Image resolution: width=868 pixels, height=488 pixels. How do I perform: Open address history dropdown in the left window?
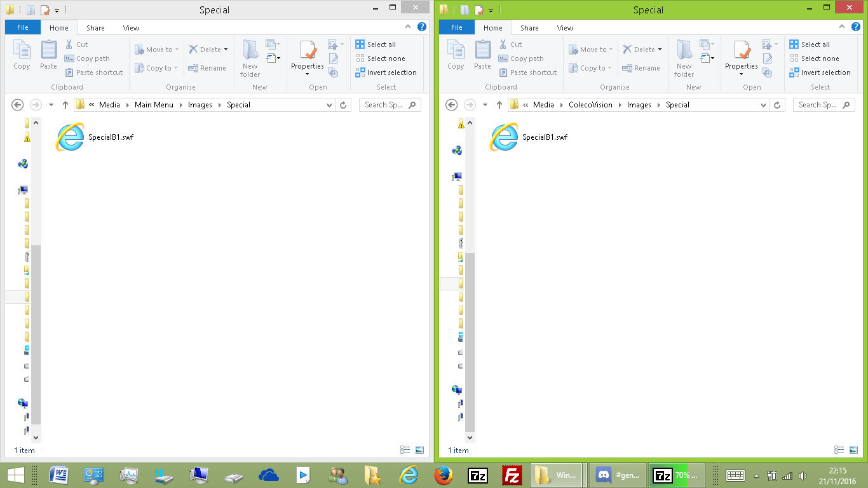pos(329,105)
